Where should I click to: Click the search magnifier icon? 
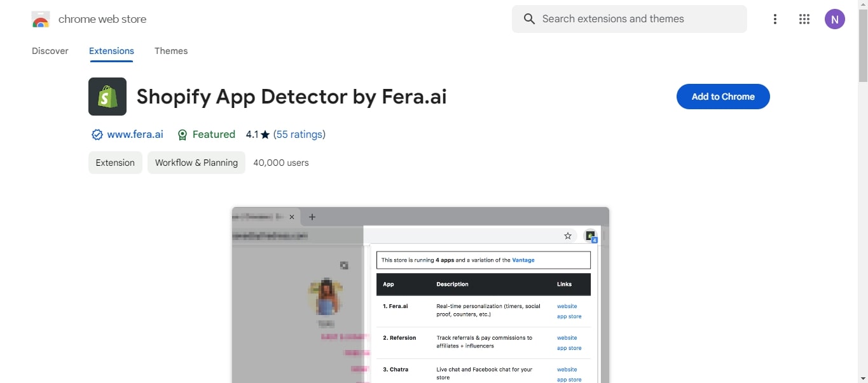click(529, 19)
